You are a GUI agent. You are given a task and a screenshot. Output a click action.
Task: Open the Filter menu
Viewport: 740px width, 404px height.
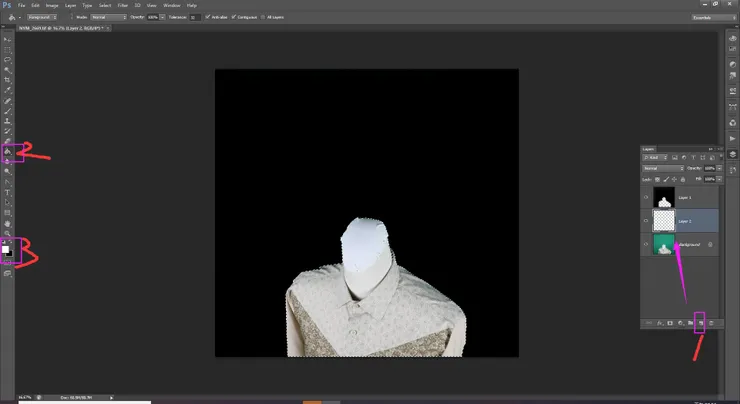pyautogui.click(x=122, y=5)
